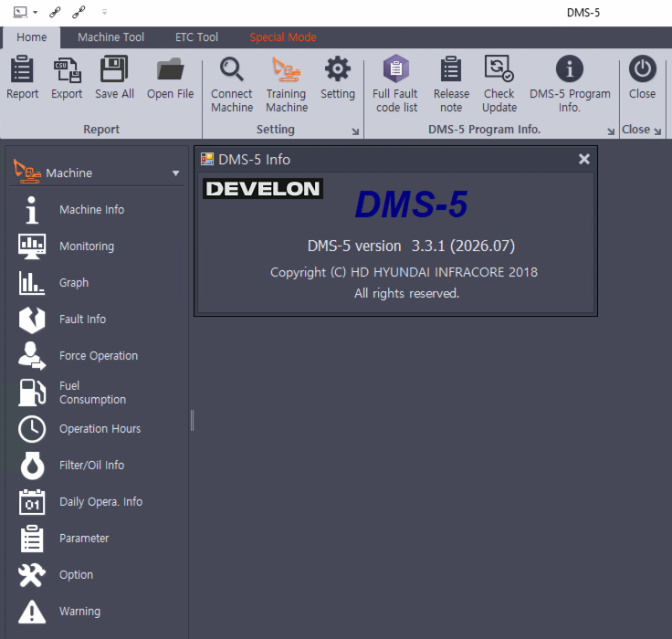This screenshot has width=672, height=639.
Task: Select the Training Machine excavator icon
Action: [x=287, y=69]
